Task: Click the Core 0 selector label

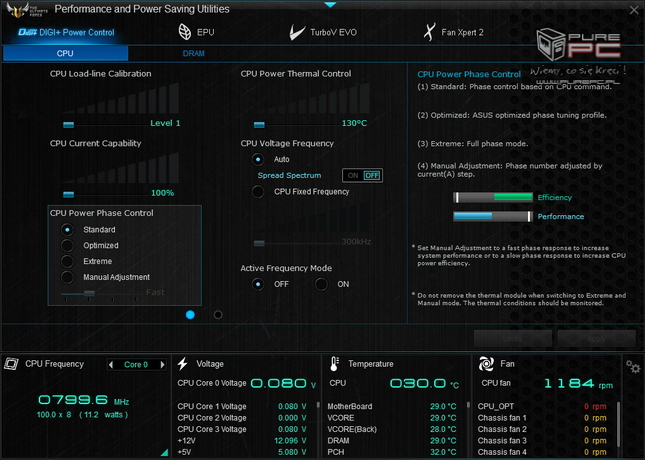Action: tap(136, 365)
